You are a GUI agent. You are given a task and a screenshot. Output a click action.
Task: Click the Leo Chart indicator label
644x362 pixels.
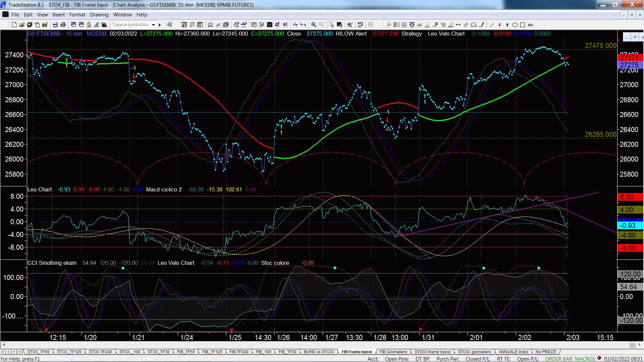(x=40, y=190)
